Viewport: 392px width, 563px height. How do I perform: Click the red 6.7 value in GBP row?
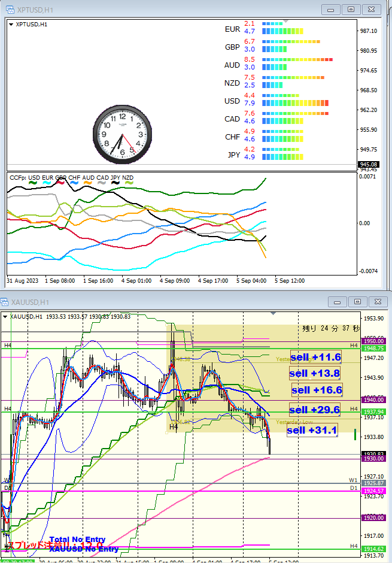(250, 41)
